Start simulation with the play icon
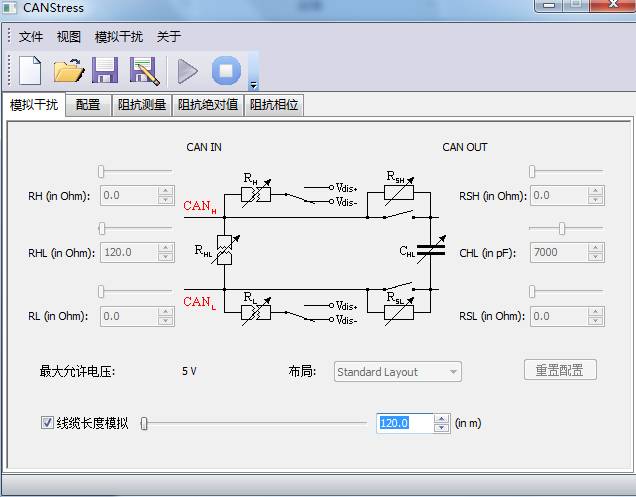This screenshot has height=497, width=636. 187,71
